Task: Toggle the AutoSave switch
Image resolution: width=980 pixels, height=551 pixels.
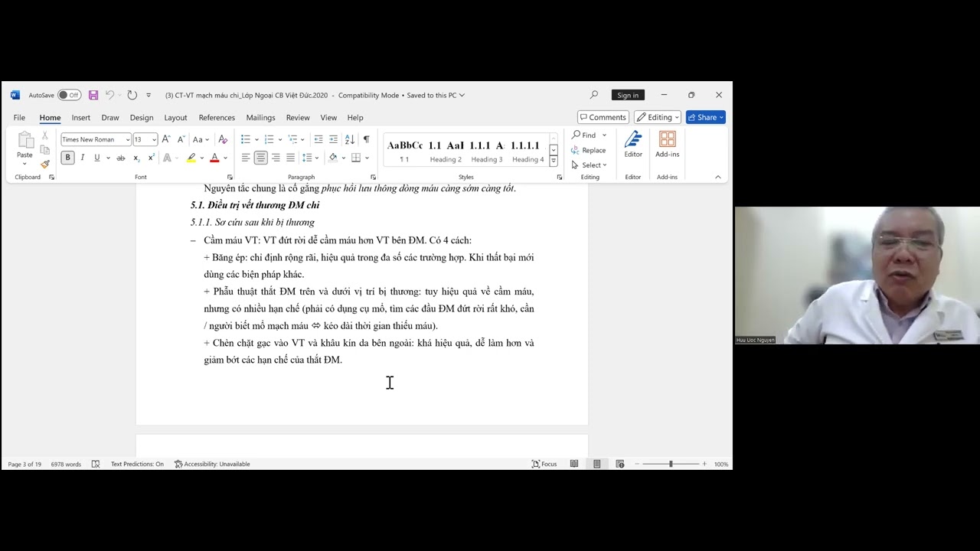Action: pos(69,95)
